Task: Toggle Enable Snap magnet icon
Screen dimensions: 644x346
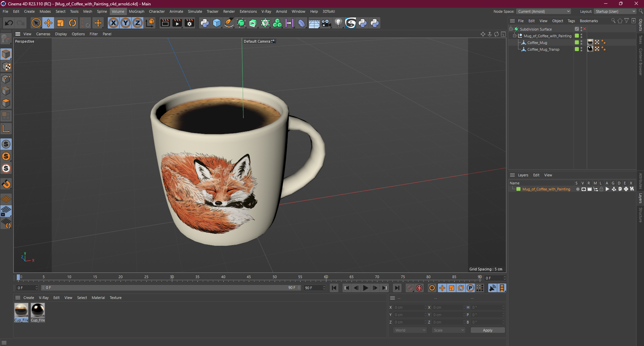Action: [x=6, y=184]
